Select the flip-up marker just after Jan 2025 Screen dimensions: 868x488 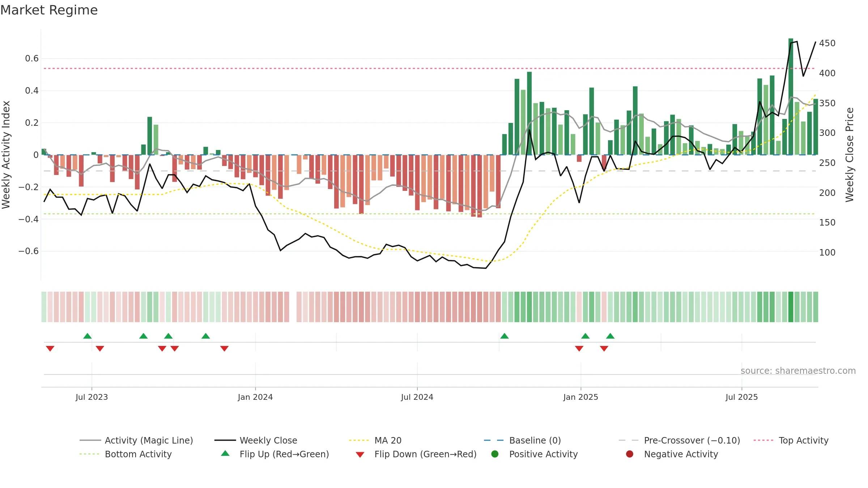(586, 336)
